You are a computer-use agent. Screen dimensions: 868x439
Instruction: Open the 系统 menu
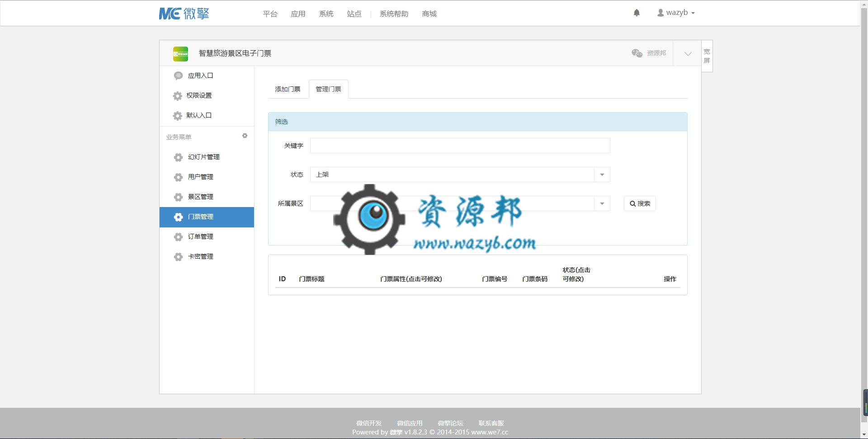tap(326, 14)
